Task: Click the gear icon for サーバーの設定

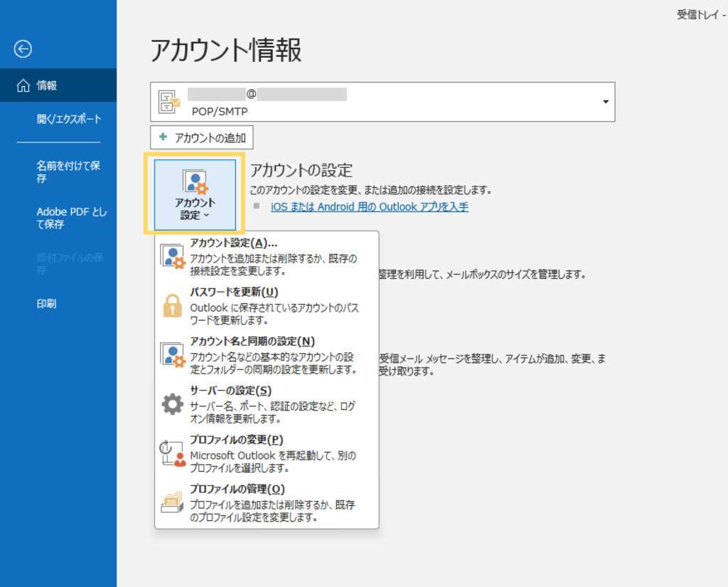Action: [173, 404]
